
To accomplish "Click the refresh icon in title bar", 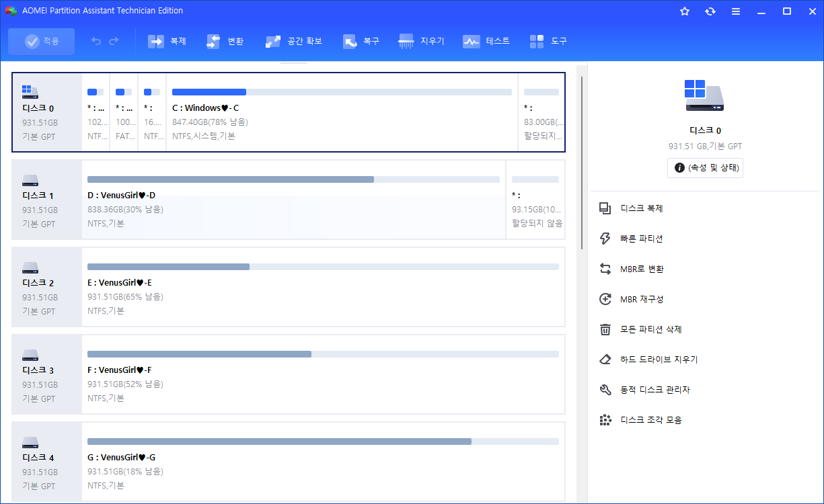I will click(710, 11).
